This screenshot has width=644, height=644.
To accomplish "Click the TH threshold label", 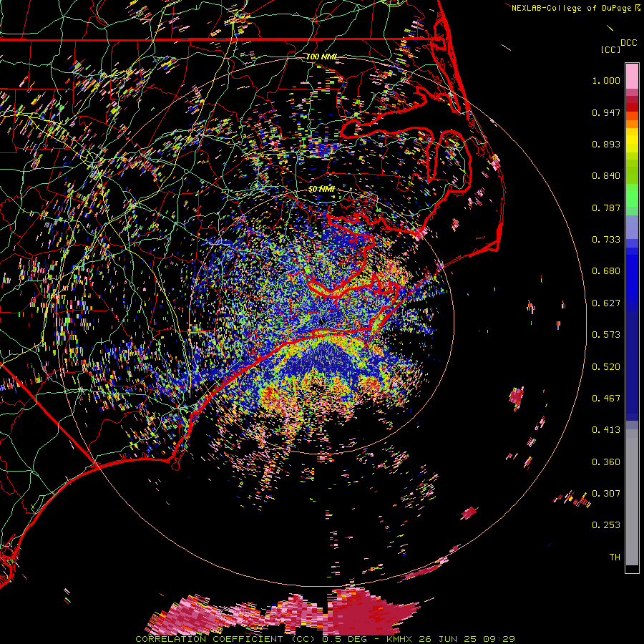I will 615,557.
